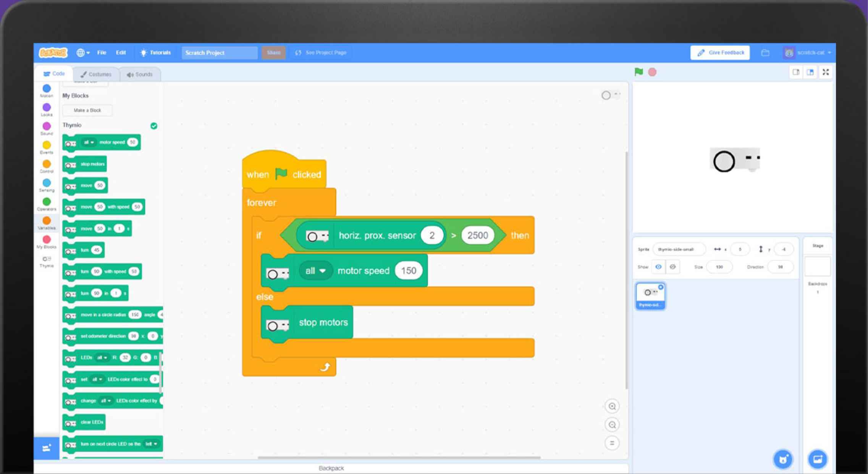Zoom out of the code workspace
The width and height of the screenshot is (868, 474).
pyautogui.click(x=612, y=425)
